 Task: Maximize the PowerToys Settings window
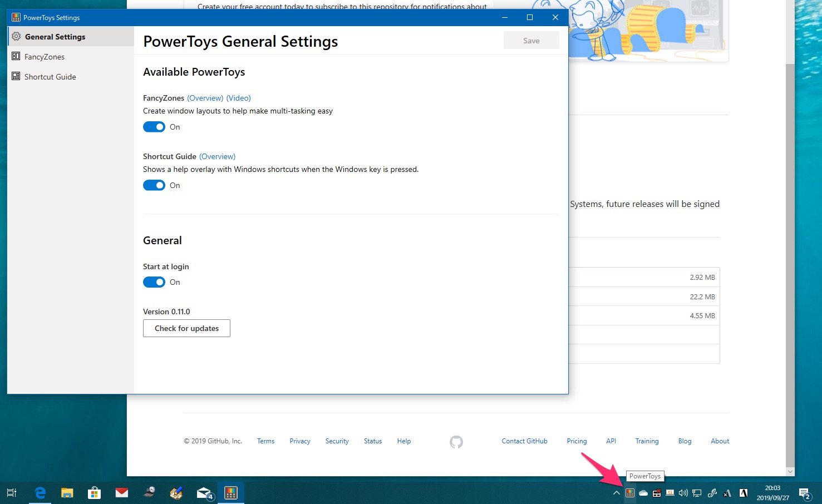(x=530, y=17)
